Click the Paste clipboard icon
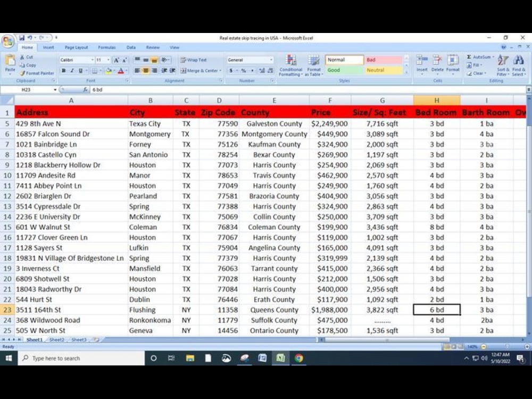Image resolution: width=532 pixels, height=399 pixels. coord(10,61)
